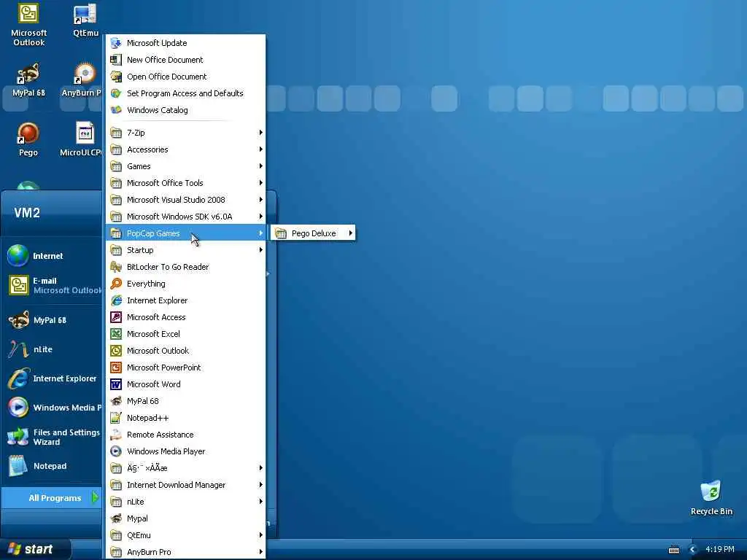Select Windows Media Player in programs list

[186, 451]
